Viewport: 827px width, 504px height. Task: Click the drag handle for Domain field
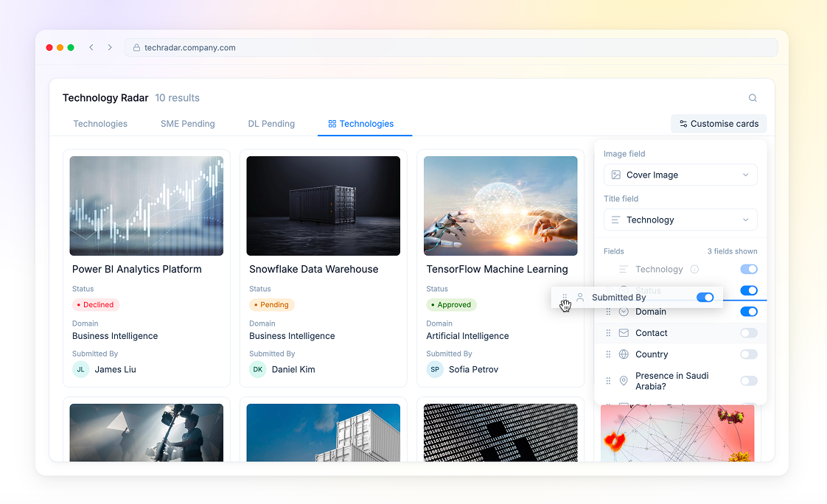(608, 312)
